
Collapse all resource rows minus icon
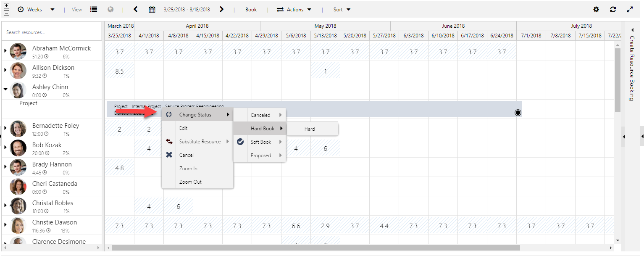[x=6, y=13]
